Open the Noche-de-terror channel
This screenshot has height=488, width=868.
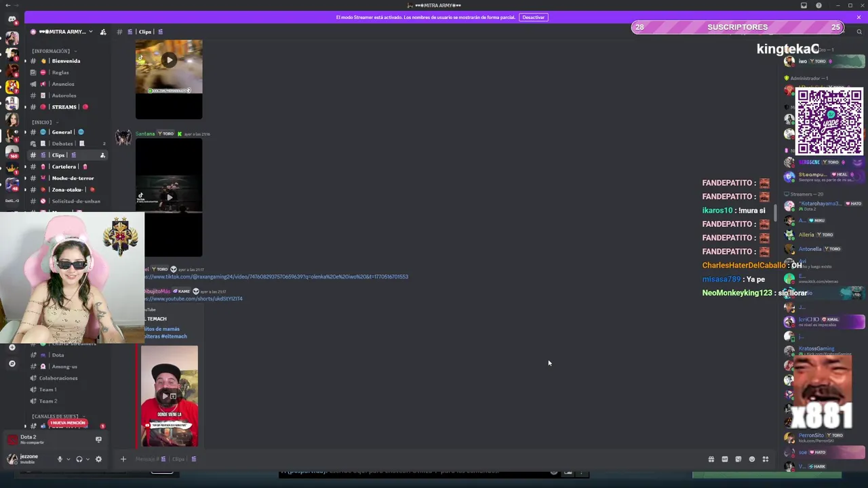pyautogui.click(x=67, y=178)
